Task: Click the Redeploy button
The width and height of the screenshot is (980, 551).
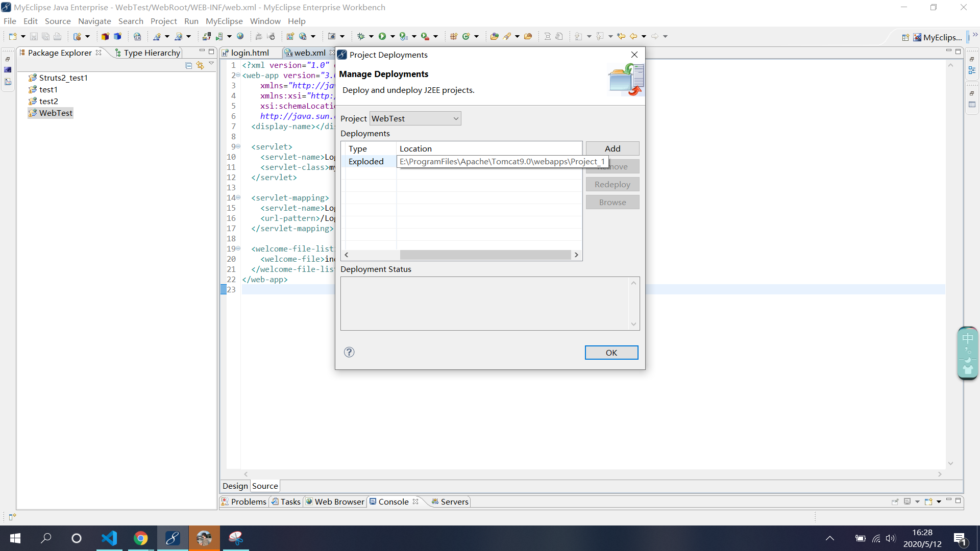Action: (612, 184)
